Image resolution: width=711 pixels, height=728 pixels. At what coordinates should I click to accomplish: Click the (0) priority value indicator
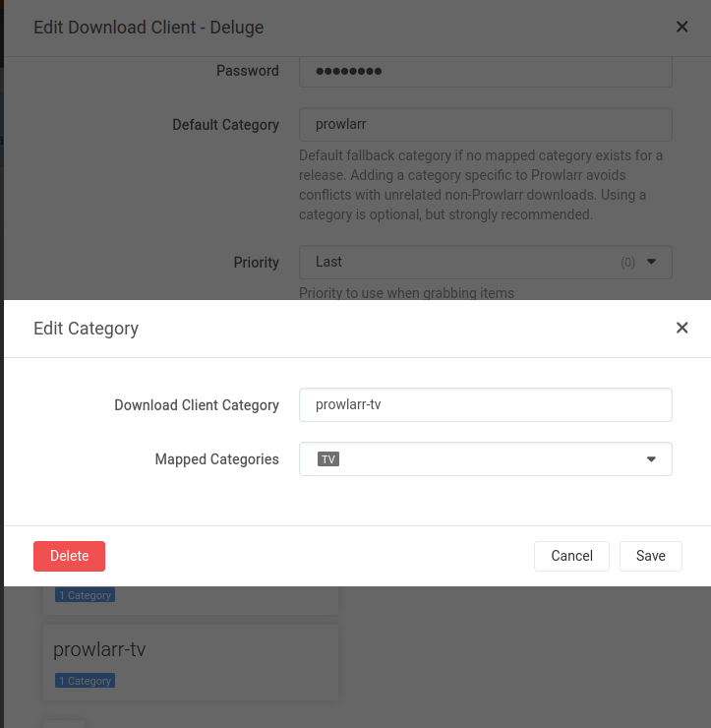coord(627,263)
